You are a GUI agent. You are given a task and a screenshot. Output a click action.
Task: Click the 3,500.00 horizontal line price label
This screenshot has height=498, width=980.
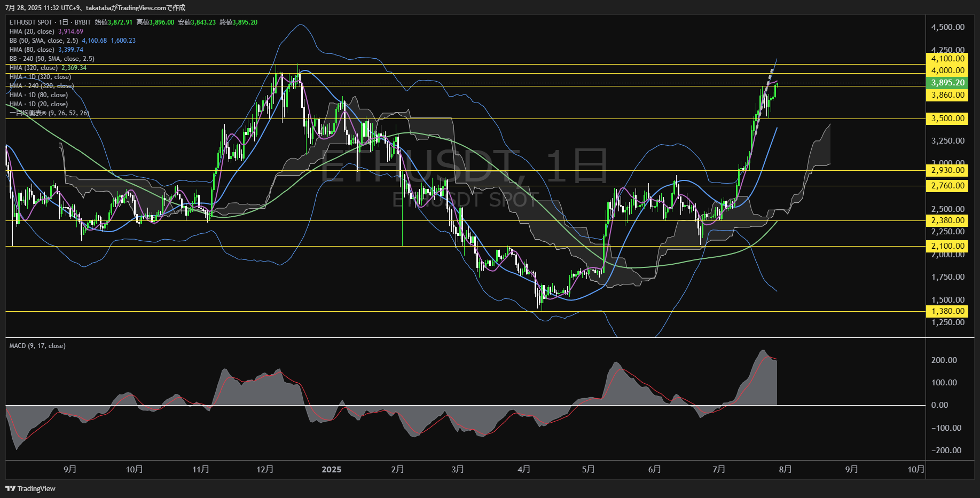pyautogui.click(x=948, y=118)
